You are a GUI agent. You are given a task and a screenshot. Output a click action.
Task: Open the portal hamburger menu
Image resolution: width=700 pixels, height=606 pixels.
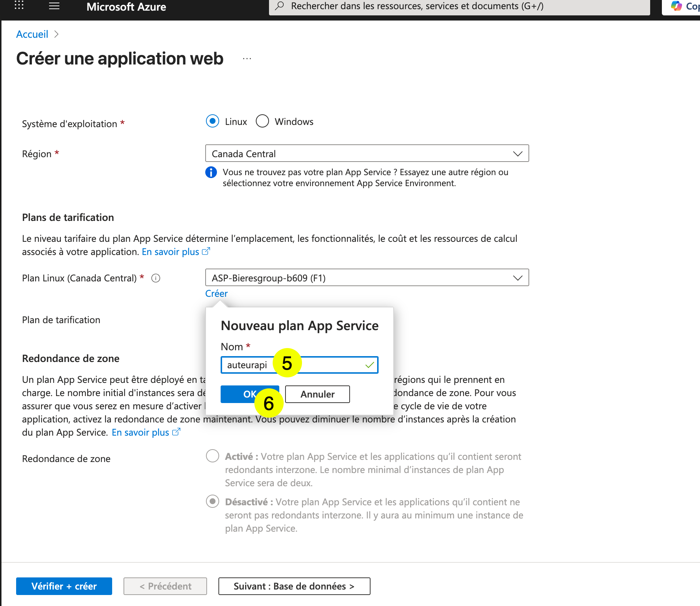click(54, 6)
